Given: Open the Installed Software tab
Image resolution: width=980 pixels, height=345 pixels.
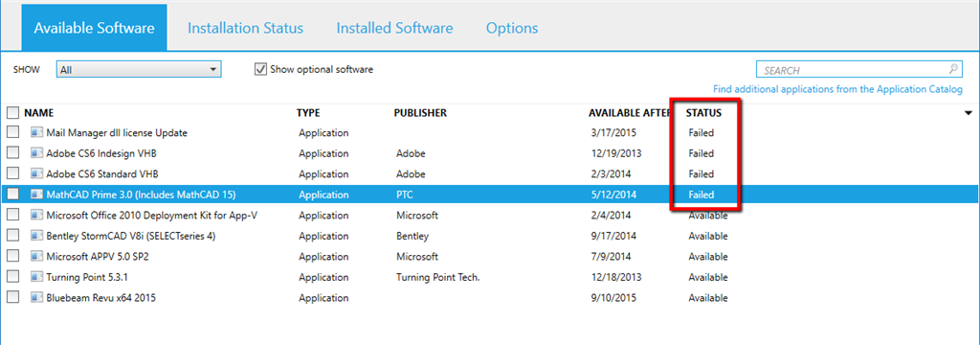Looking at the screenshot, I should pos(394,28).
